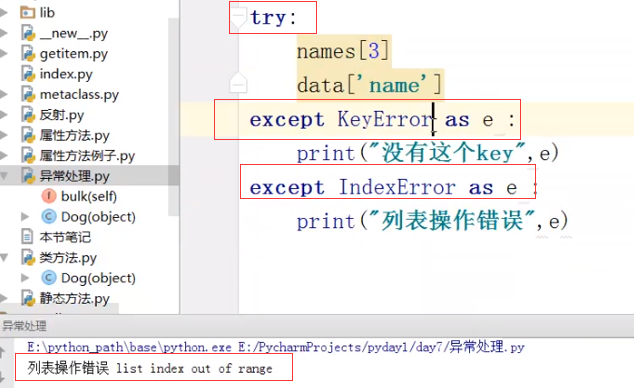634x388 pixels.
Task: Click the 异常处理.py Python file icon
Action: [28, 176]
